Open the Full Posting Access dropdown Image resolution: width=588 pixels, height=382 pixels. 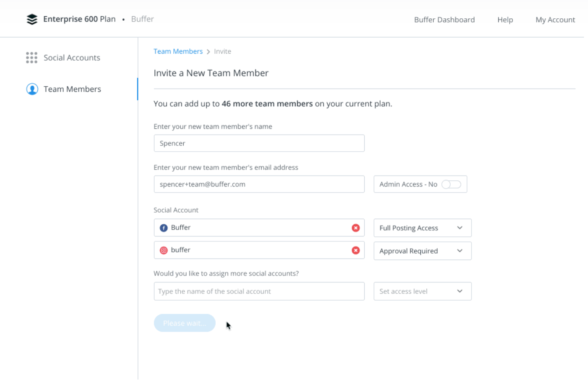(422, 228)
